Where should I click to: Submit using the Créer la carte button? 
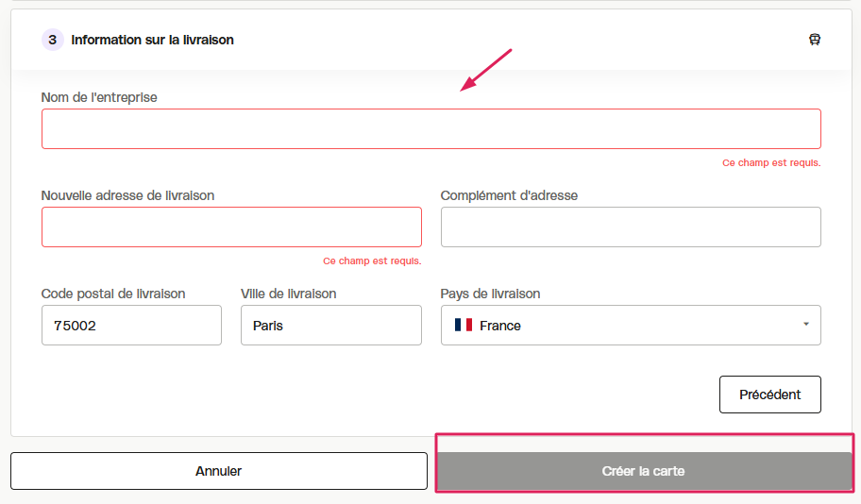click(644, 471)
